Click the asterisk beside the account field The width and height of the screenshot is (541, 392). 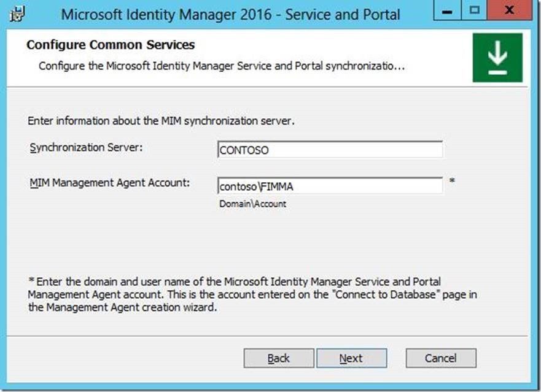pyautogui.click(x=452, y=182)
